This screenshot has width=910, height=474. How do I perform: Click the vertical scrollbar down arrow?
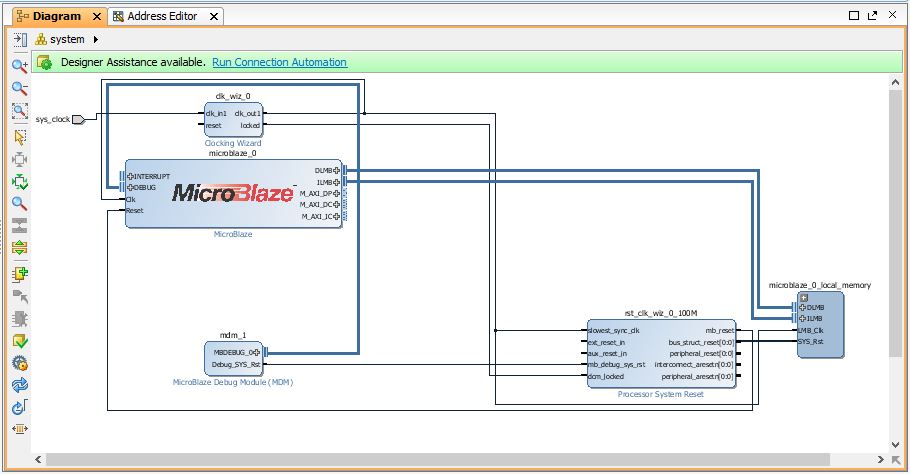point(895,445)
